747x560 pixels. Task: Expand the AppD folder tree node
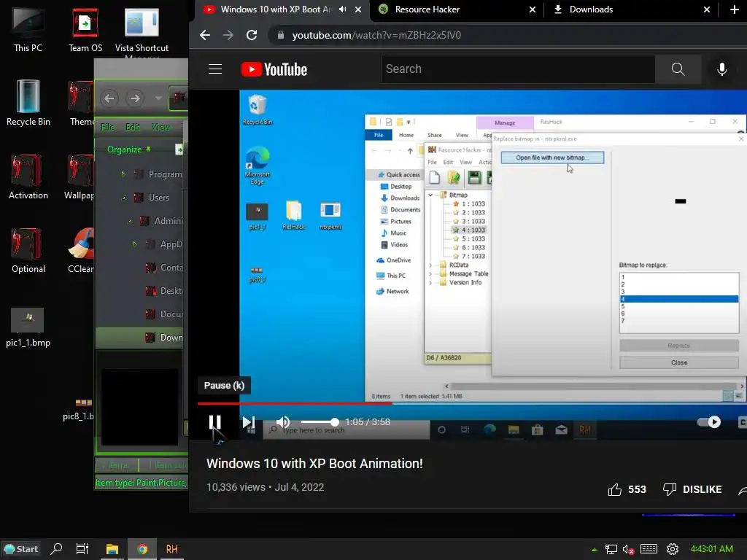[135, 244]
